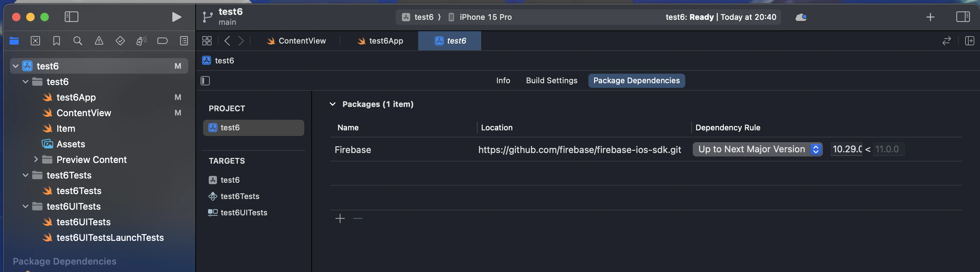Viewport: 980px width, 272px height.
Task: Toggle the left navigator sidebar
Action: coord(71,17)
